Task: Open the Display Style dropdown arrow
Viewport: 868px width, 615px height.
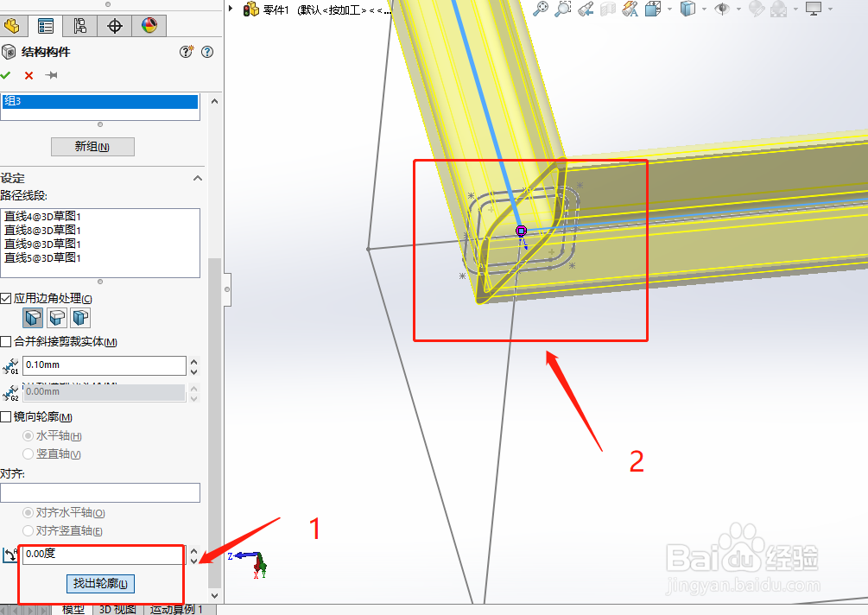Action: pyautogui.click(x=704, y=9)
